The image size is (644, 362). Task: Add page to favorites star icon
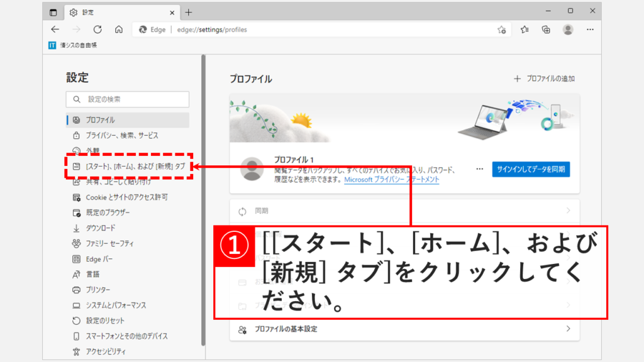pyautogui.click(x=501, y=30)
